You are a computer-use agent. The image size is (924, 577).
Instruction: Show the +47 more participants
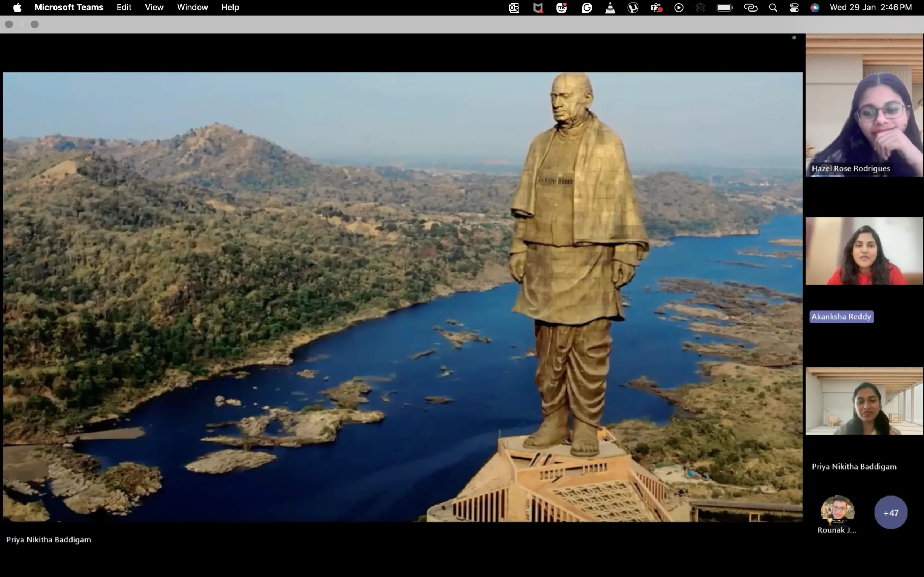pos(890,512)
